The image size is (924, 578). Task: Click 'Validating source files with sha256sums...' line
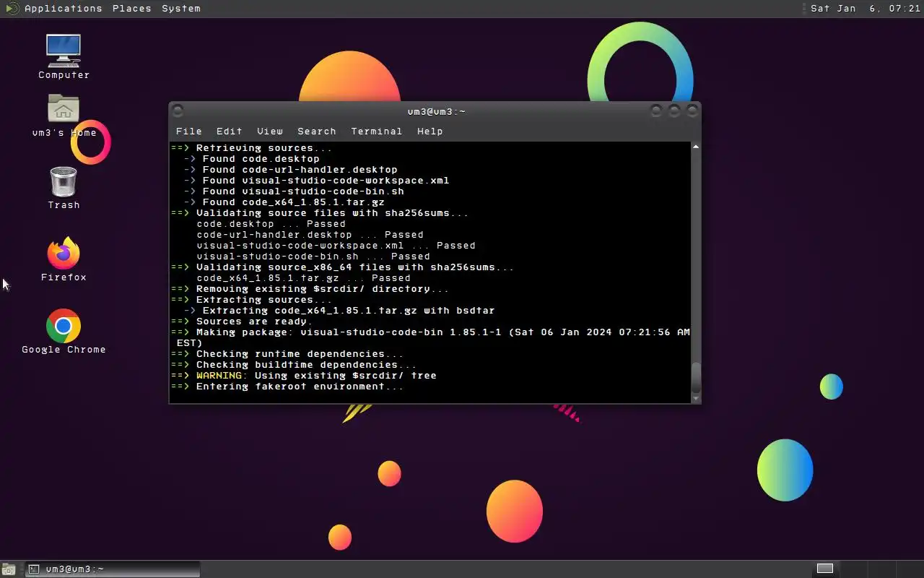pyautogui.click(x=320, y=213)
